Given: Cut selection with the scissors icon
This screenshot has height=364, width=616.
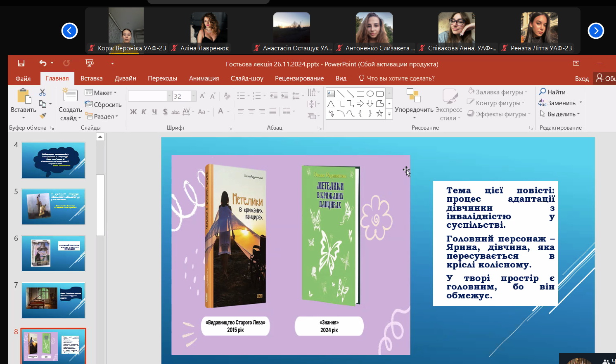Looking at the screenshot, I should (x=42, y=92).
